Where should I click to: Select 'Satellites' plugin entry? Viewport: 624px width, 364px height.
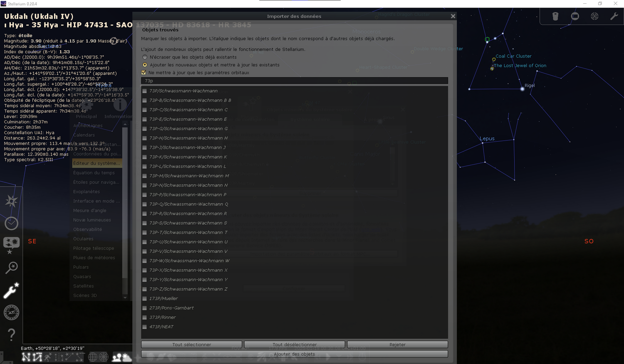click(x=97, y=286)
